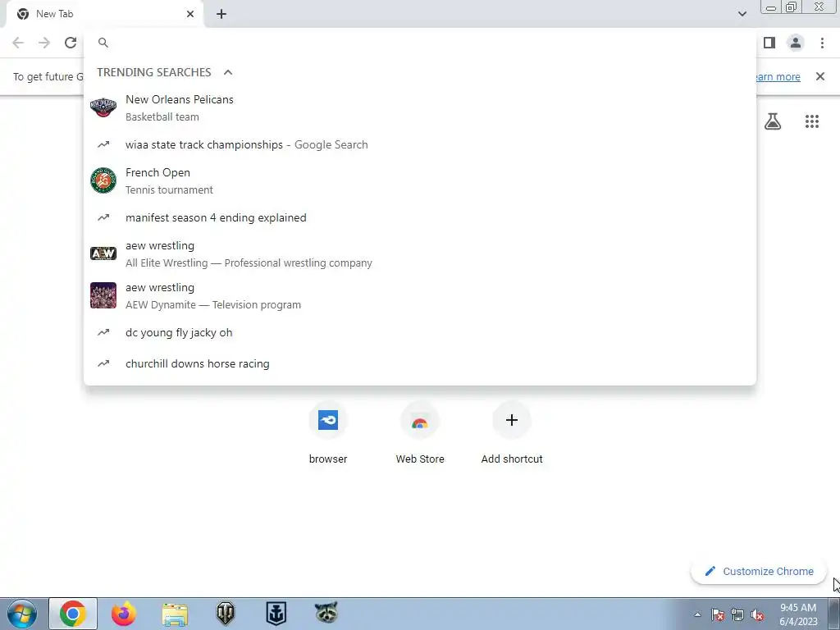
Task: Launch Firefox from the taskbar
Action: click(x=124, y=614)
